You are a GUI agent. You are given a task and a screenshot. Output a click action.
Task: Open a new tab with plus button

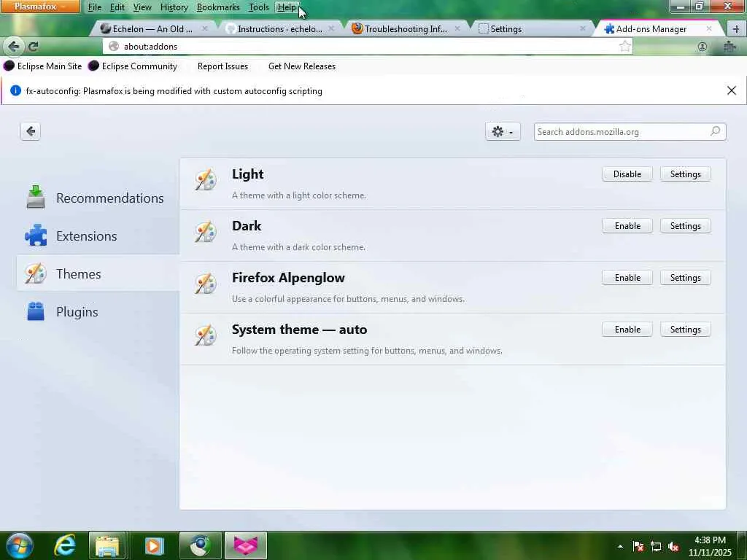coord(735,29)
